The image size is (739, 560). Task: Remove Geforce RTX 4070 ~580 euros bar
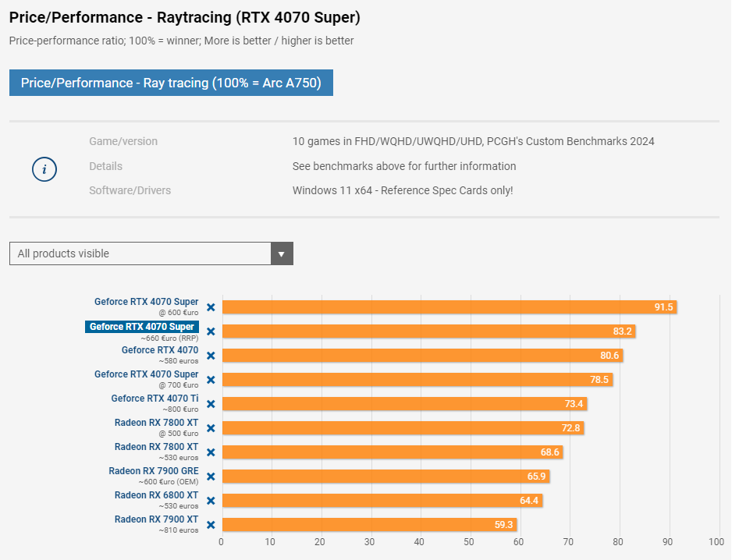tap(211, 356)
